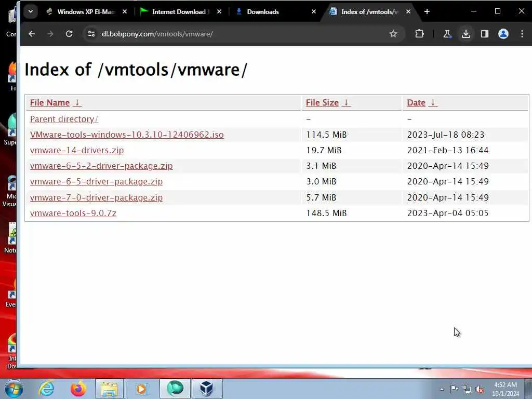Screen dimensions: 532x399
Task: Open the taskbar clock 4:52 AM
Action: [506, 389]
